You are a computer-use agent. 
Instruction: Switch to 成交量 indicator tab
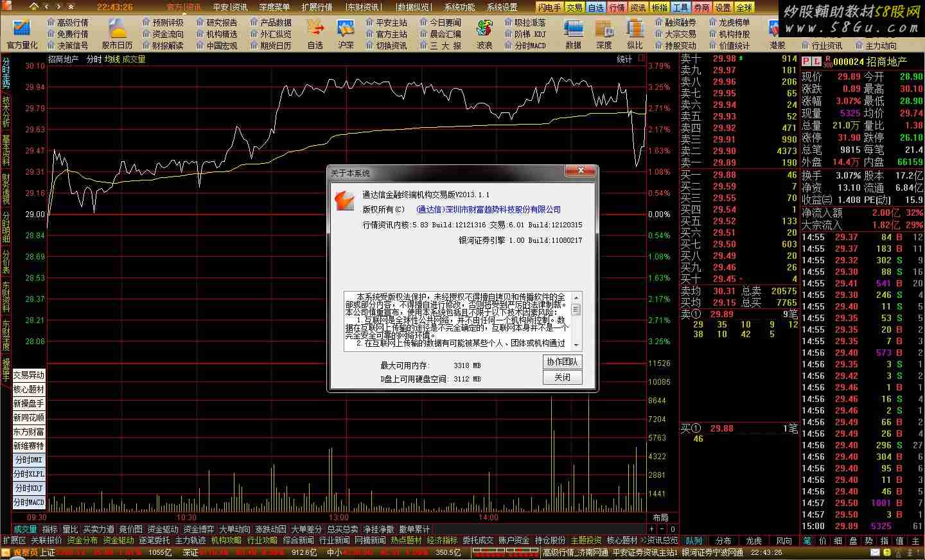(25, 530)
